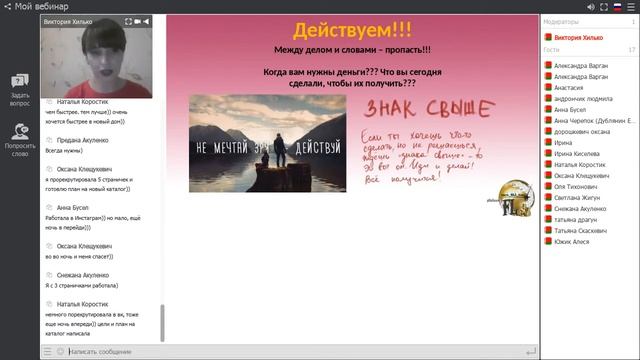
Task: Select guest дорошкевич оксана
Action: point(582,132)
